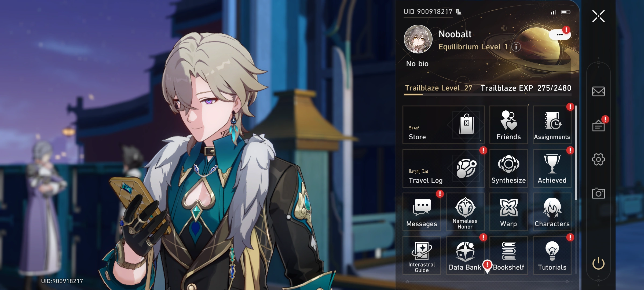The height and width of the screenshot is (290, 644).
Task: Open the Travel Log tile
Action: coord(444,168)
